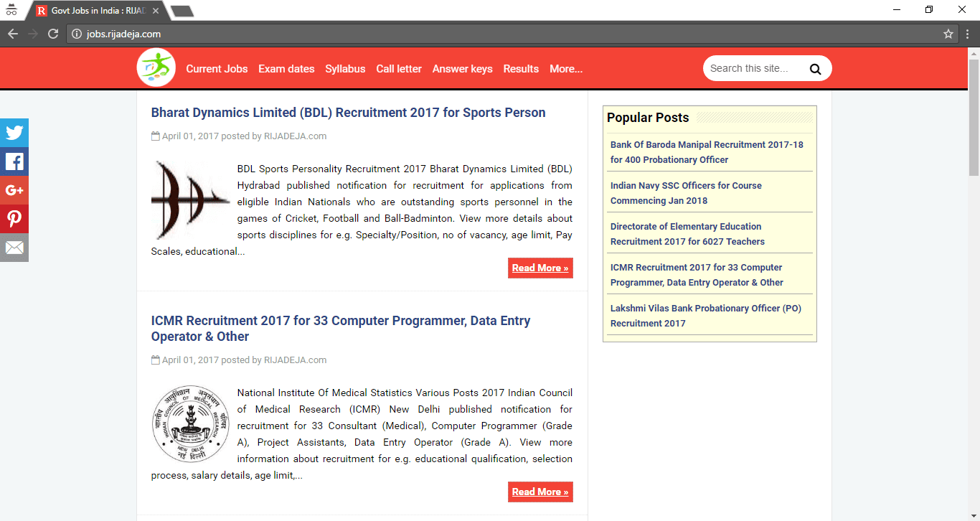
Task: Click the incognito profile icon
Action: click(11, 10)
